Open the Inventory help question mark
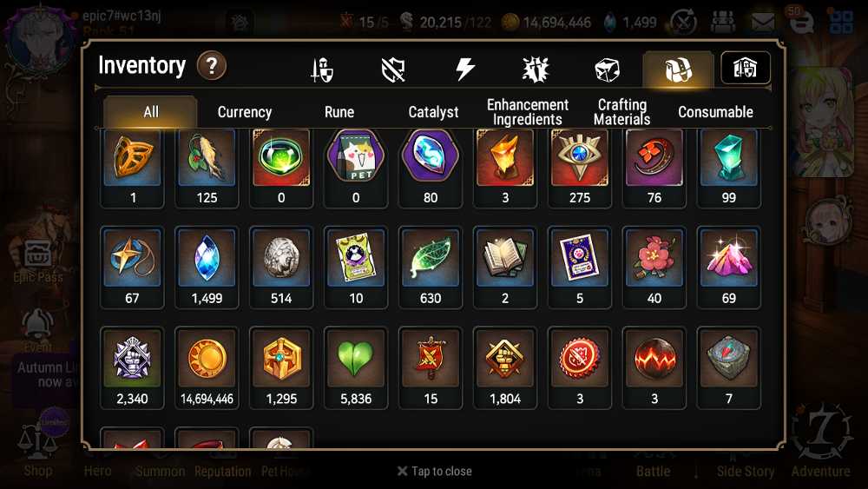The height and width of the screenshot is (489, 868). click(x=212, y=66)
